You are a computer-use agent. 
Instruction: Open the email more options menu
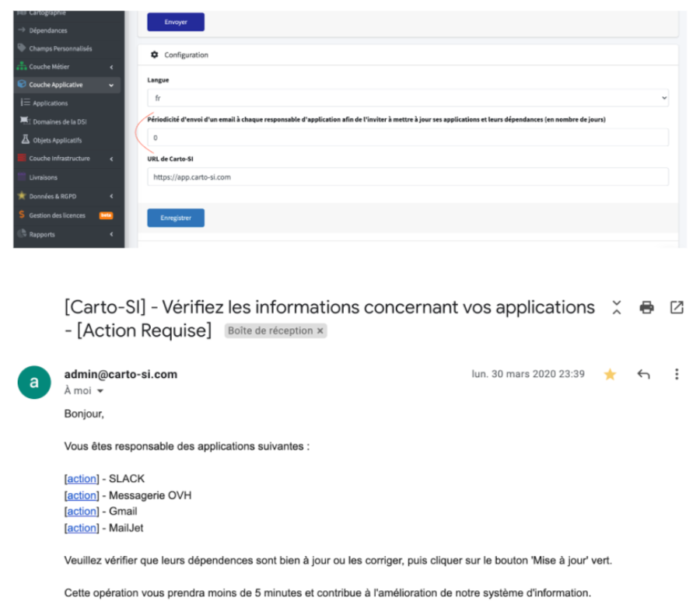click(x=677, y=374)
